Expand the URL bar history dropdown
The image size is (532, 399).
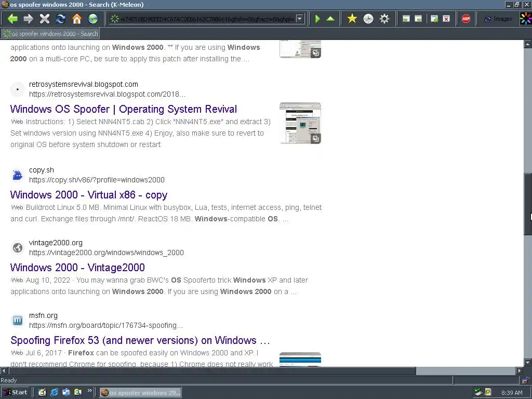tap(299, 19)
